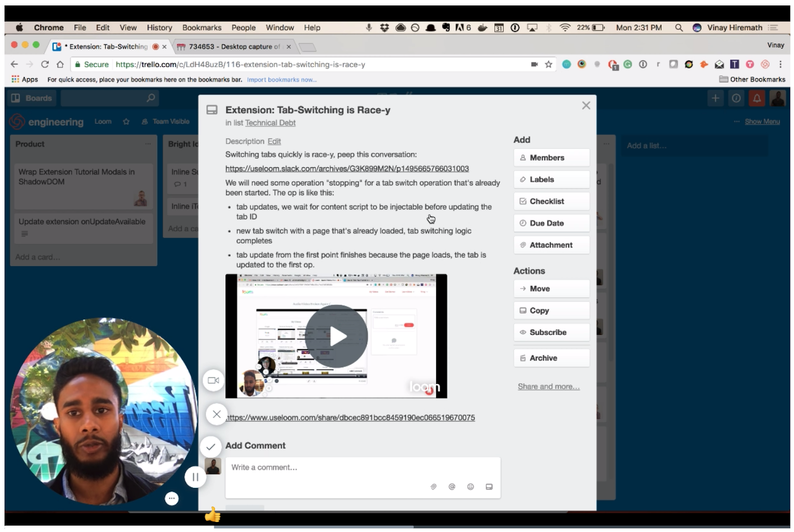This screenshot has width=794, height=532.
Task: Play the embedded Loom video
Action: (x=336, y=336)
